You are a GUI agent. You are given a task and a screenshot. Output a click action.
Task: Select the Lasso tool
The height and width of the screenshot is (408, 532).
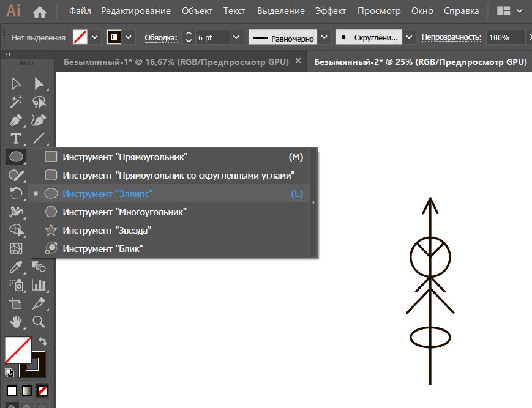pos(39,102)
